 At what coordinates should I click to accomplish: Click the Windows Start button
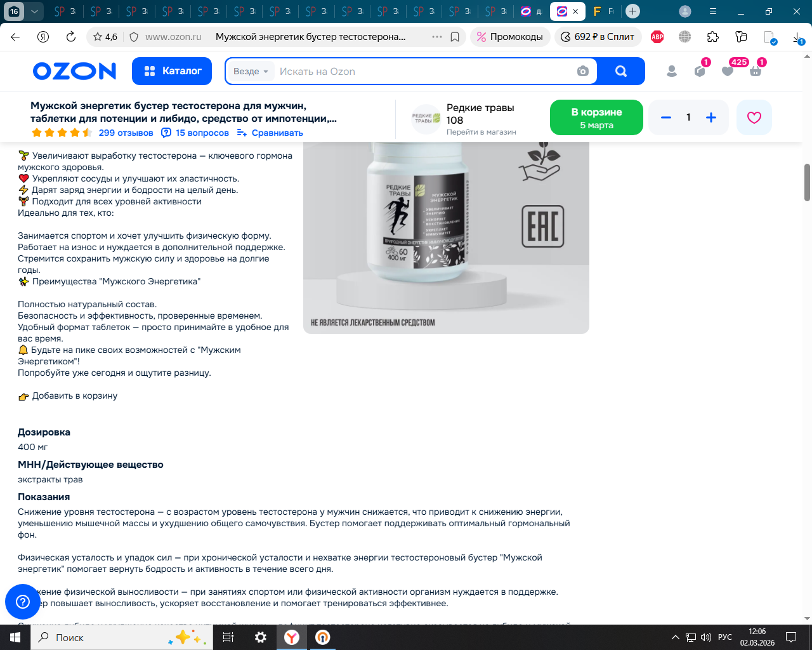[x=15, y=637]
